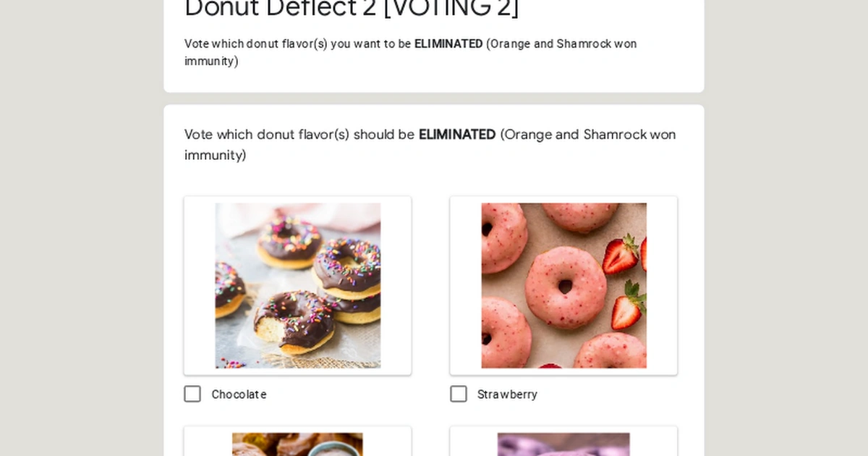
Task: Click the bold ELIMINATED word in the description
Action: coord(448,43)
